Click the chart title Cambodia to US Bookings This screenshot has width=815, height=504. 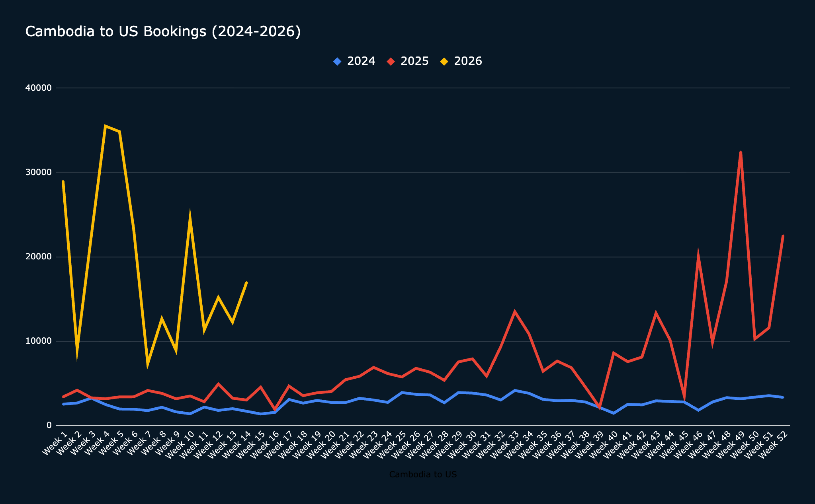(x=163, y=31)
